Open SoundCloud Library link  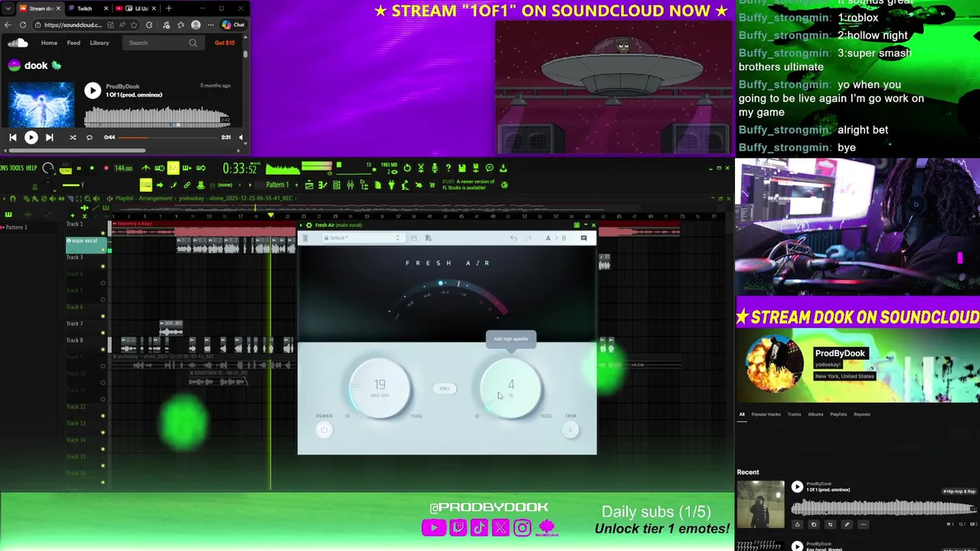pyautogui.click(x=100, y=43)
